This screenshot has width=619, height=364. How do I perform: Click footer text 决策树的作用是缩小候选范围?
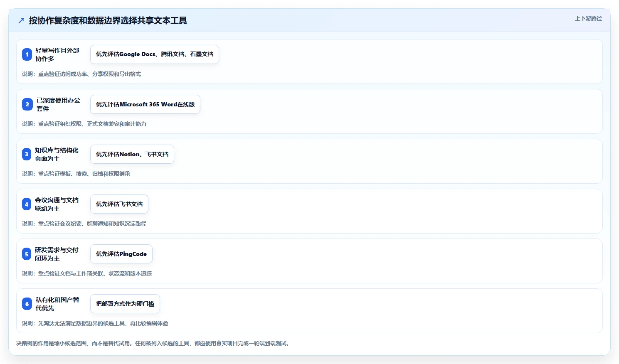(52, 343)
